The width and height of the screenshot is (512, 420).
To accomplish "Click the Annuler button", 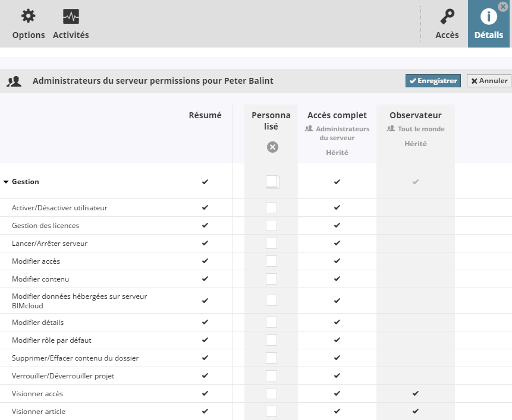I will (489, 81).
